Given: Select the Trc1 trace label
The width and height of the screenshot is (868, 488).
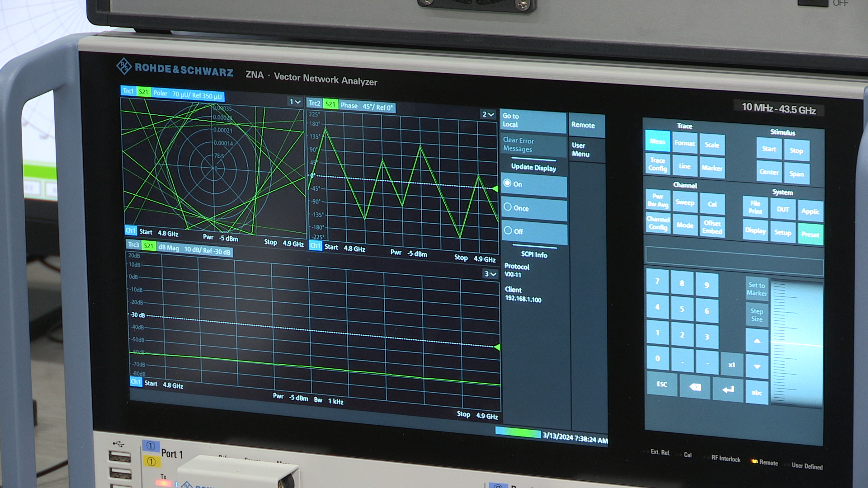Looking at the screenshot, I should [128, 91].
